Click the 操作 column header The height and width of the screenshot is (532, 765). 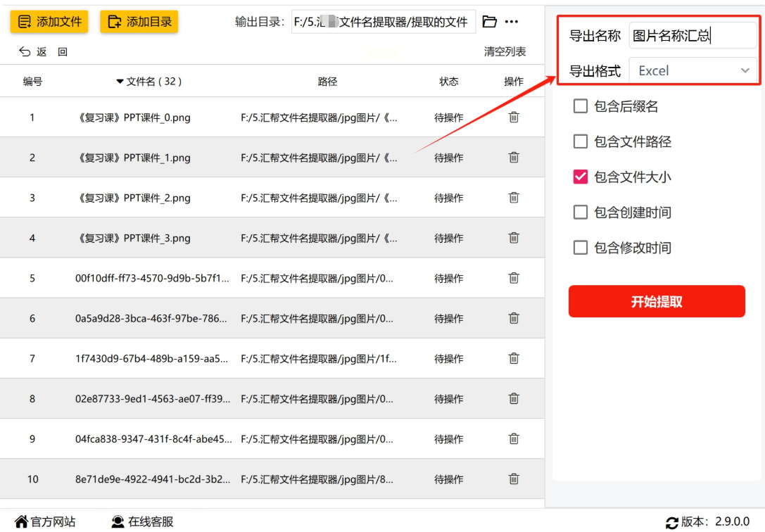click(514, 82)
